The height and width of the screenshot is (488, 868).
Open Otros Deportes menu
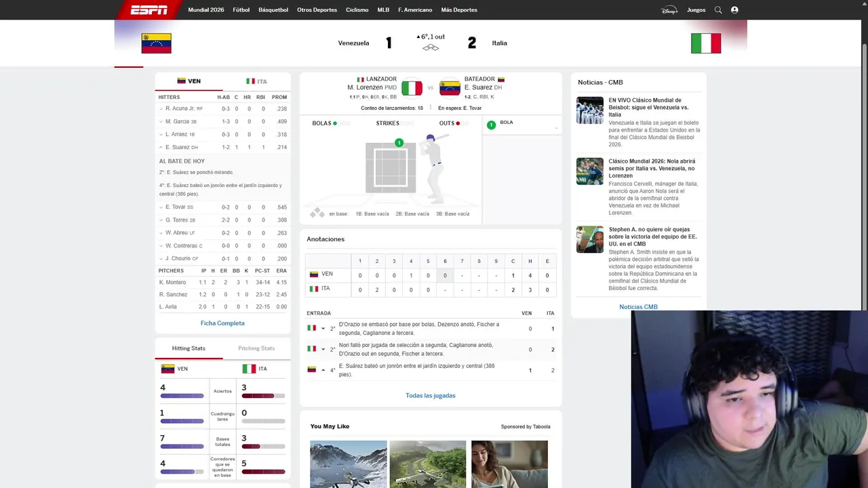tap(317, 10)
